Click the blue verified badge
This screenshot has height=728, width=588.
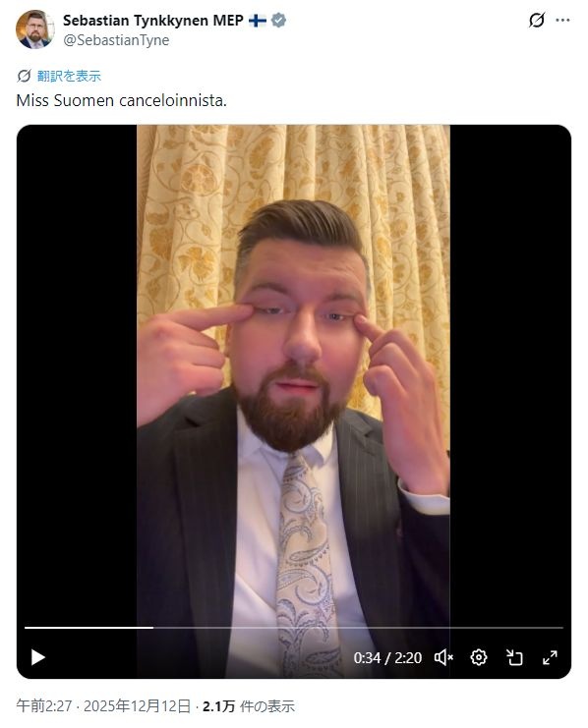pos(278,21)
